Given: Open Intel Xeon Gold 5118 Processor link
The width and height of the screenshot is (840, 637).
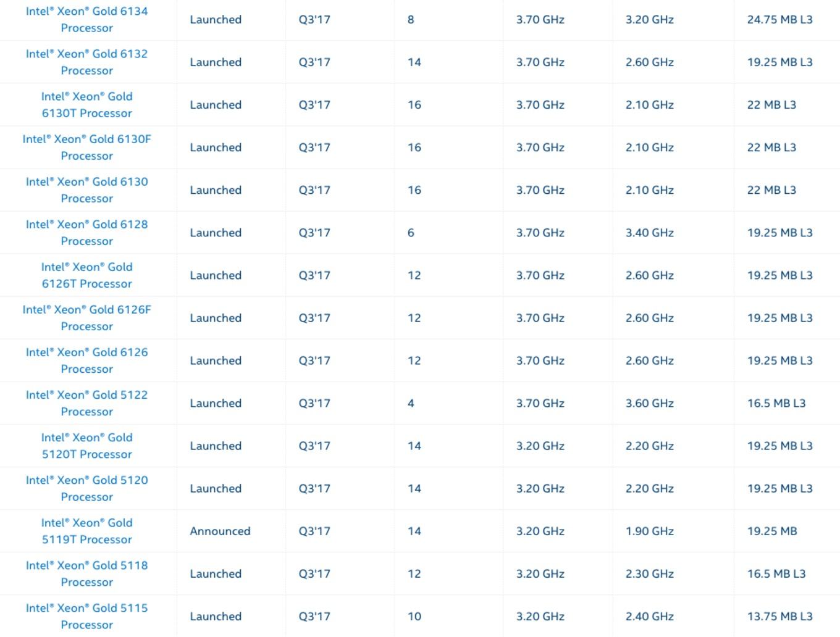Looking at the screenshot, I should [87, 573].
